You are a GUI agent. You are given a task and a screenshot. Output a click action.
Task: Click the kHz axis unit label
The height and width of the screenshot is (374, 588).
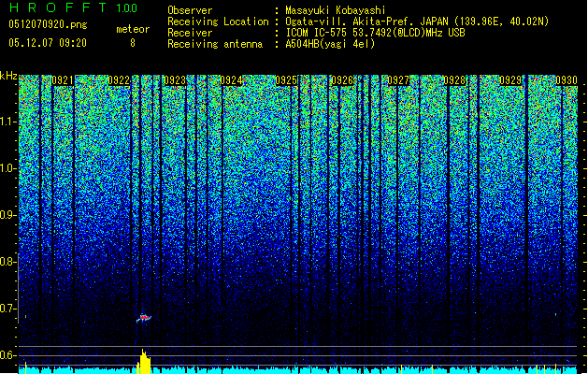tap(8, 76)
